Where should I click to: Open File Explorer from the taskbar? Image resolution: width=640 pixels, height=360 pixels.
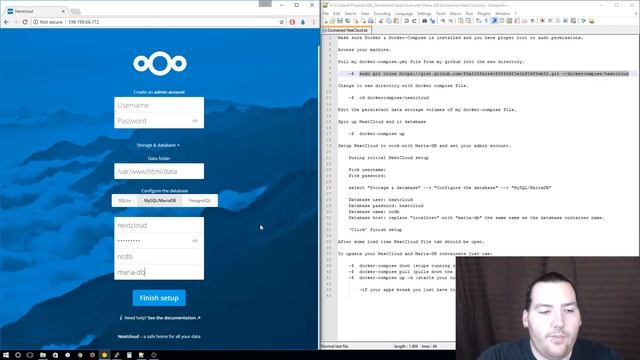pos(42,355)
